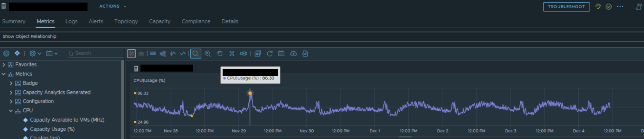Viewport: 644px width, 139px height.
Task: Click the copy icon at top right
Action: click(x=638, y=7)
